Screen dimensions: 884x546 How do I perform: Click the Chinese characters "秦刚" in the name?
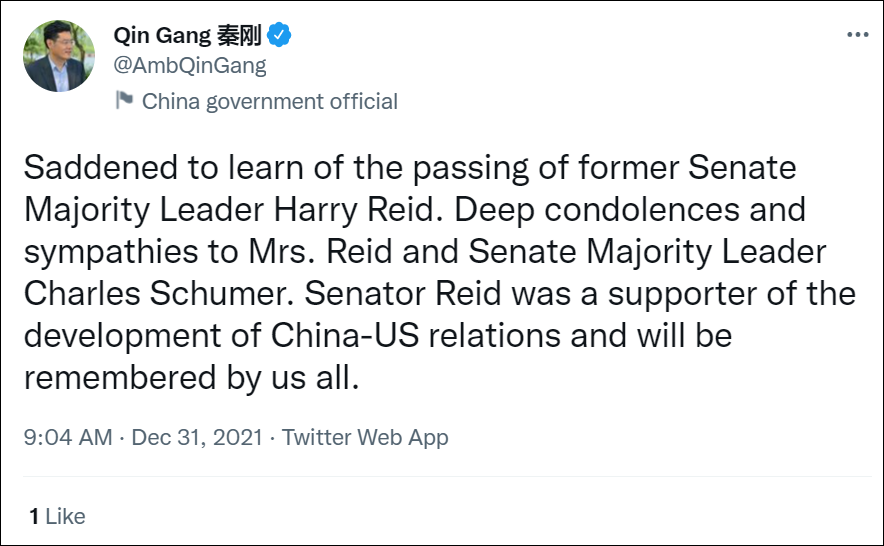click(238, 36)
